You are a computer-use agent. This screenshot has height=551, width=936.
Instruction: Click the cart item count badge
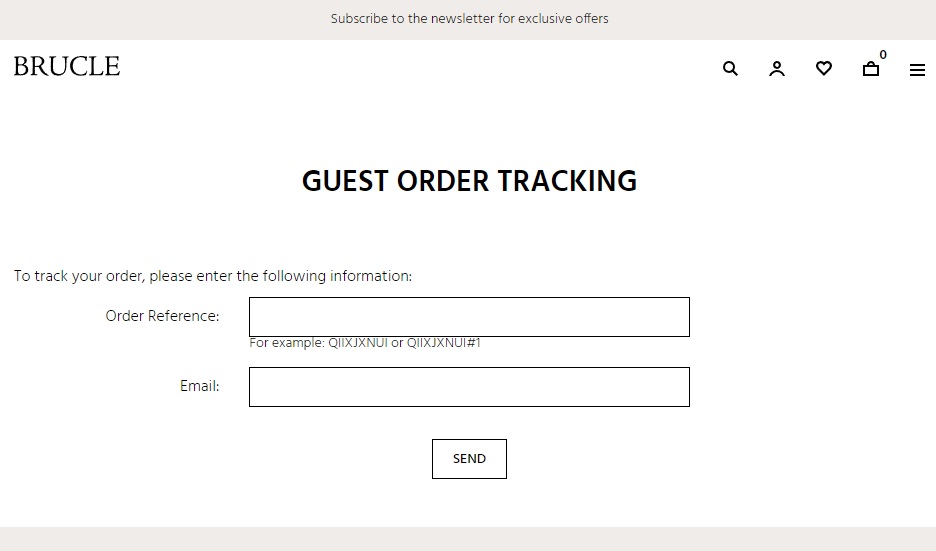coord(883,55)
